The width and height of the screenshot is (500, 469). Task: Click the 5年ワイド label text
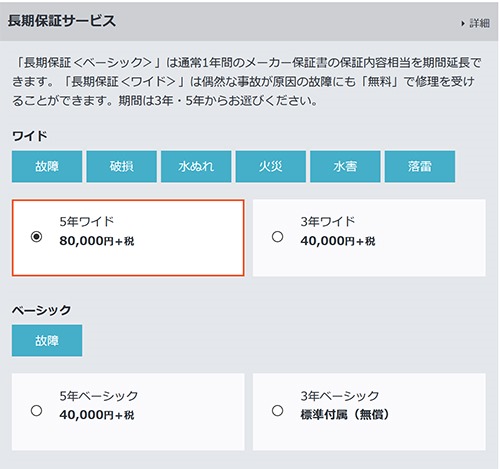point(87,221)
